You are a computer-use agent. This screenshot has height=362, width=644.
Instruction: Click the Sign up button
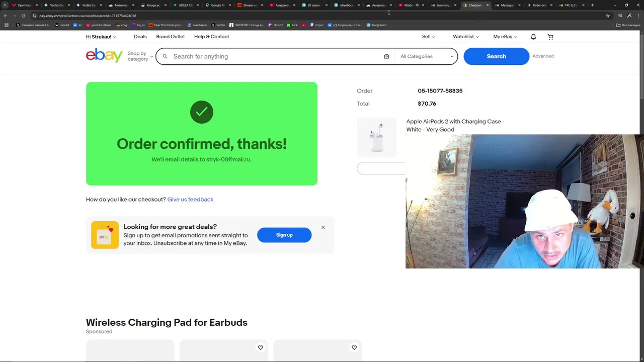tap(284, 235)
